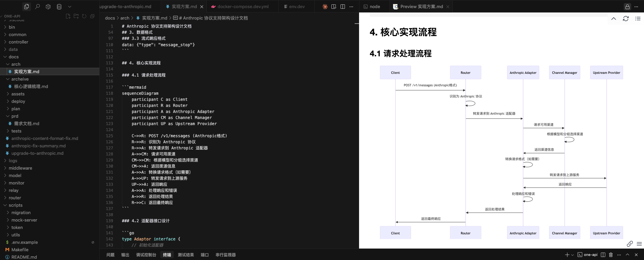Kill terminal with the trash icon
644x260 pixels.
611,255
